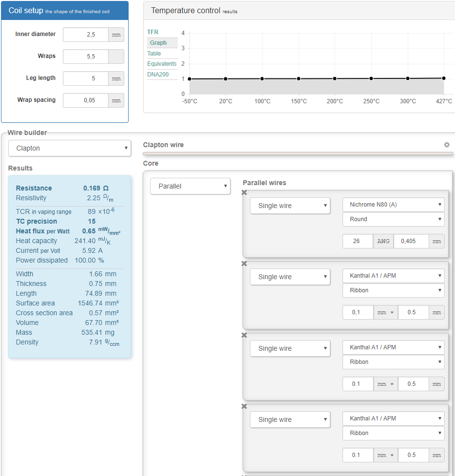Open Clapton wire settings gear

tap(447, 145)
